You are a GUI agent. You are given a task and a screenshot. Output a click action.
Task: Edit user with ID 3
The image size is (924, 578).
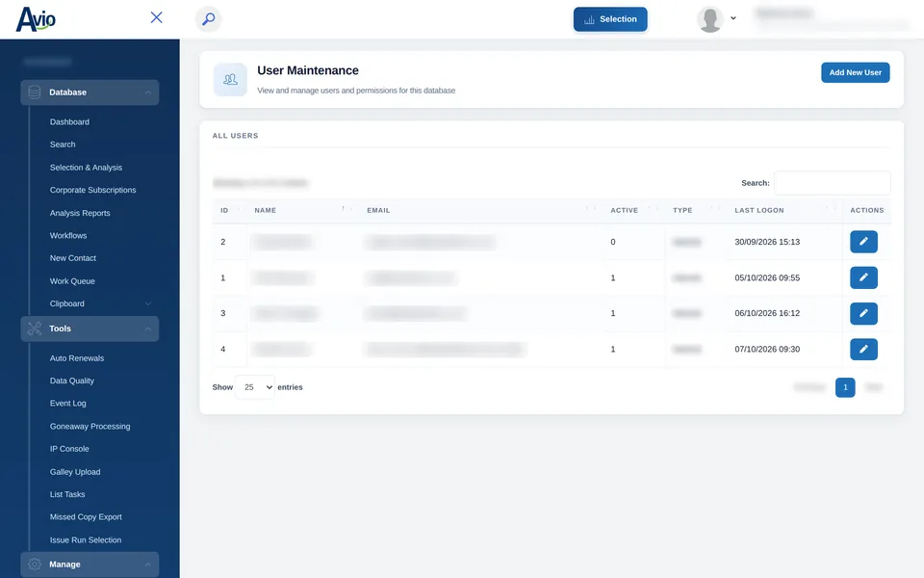pos(863,313)
